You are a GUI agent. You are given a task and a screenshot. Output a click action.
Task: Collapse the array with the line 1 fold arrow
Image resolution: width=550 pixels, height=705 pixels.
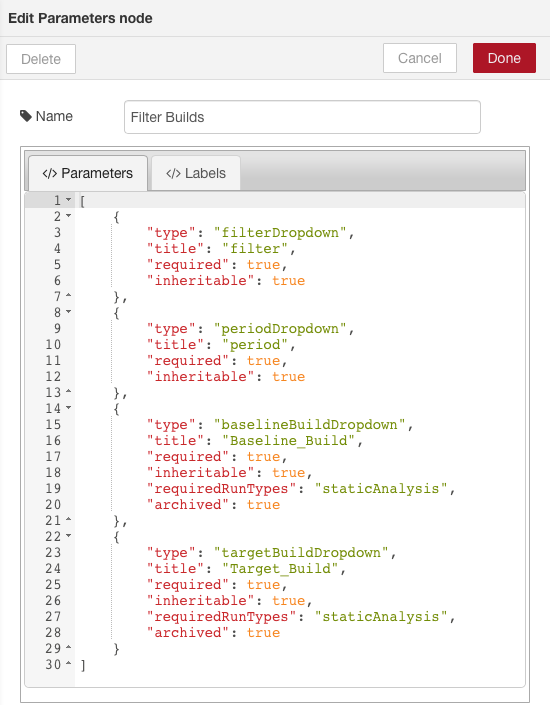[68, 199]
